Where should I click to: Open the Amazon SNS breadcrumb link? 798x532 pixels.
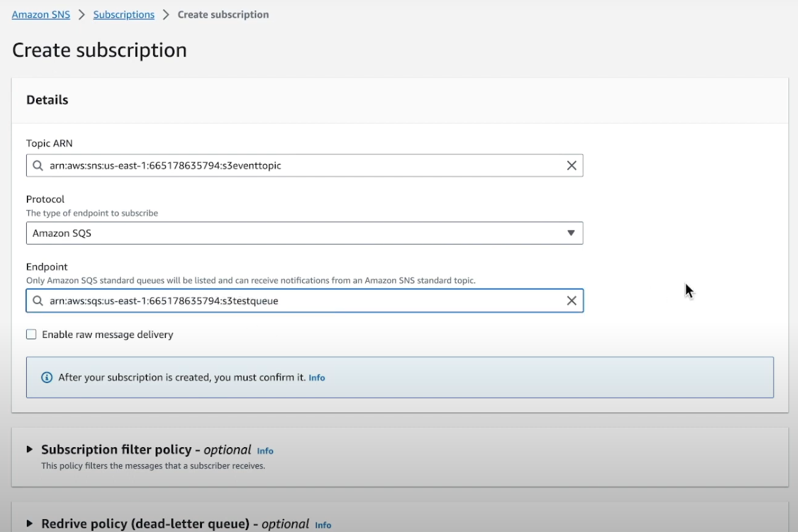pos(41,14)
